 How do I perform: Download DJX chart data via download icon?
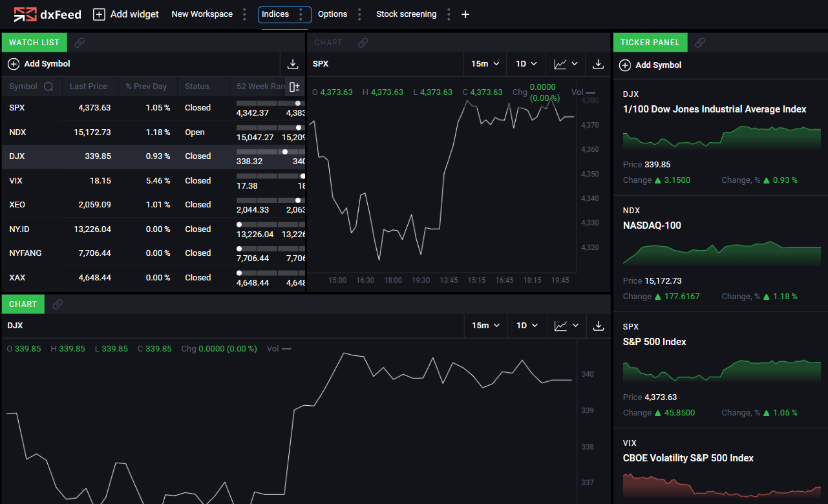(x=597, y=326)
